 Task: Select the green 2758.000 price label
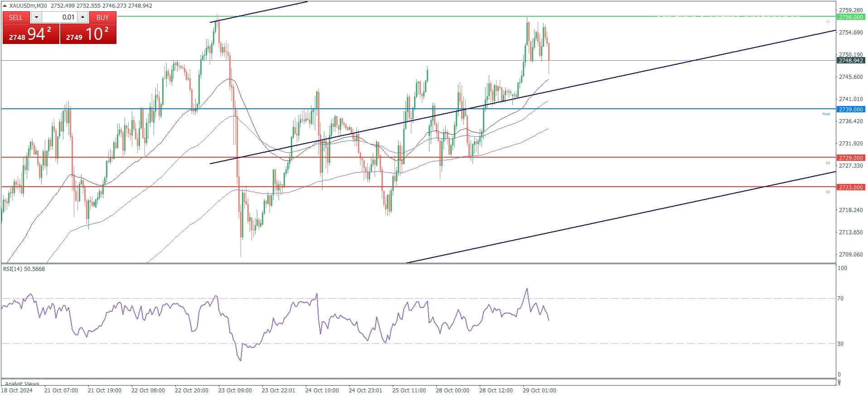850,17
